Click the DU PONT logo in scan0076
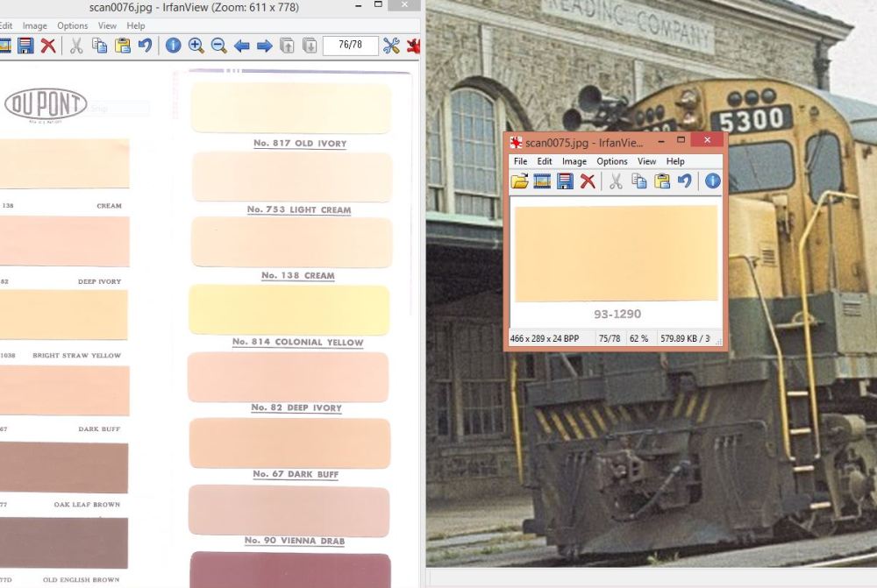The image size is (877, 588). tap(46, 104)
